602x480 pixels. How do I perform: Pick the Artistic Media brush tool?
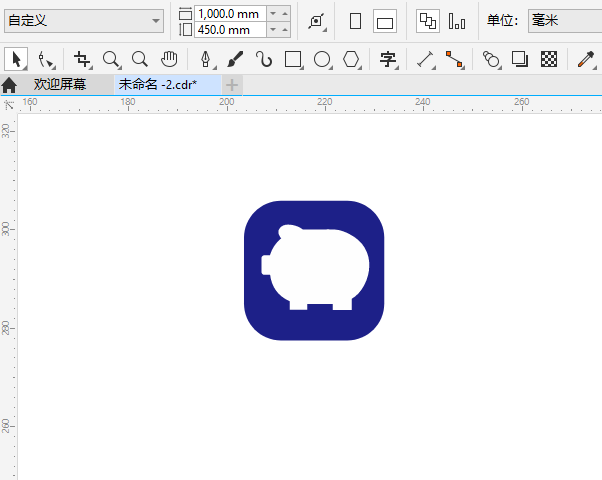(x=235, y=60)
